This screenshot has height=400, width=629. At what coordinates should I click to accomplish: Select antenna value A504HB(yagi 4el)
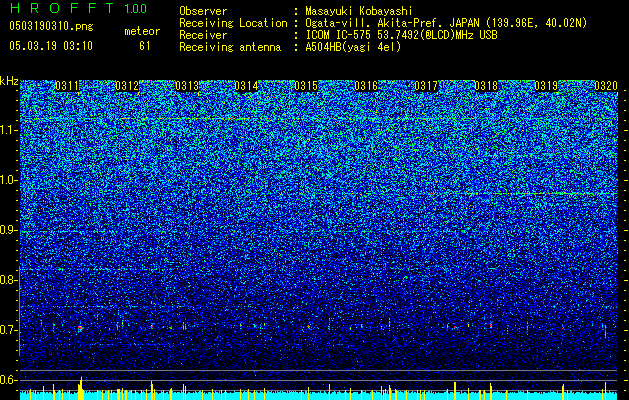(353, 47)
